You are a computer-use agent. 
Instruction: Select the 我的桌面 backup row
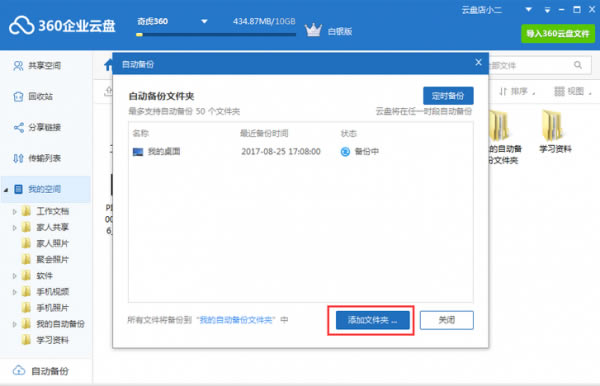point(301,152)
